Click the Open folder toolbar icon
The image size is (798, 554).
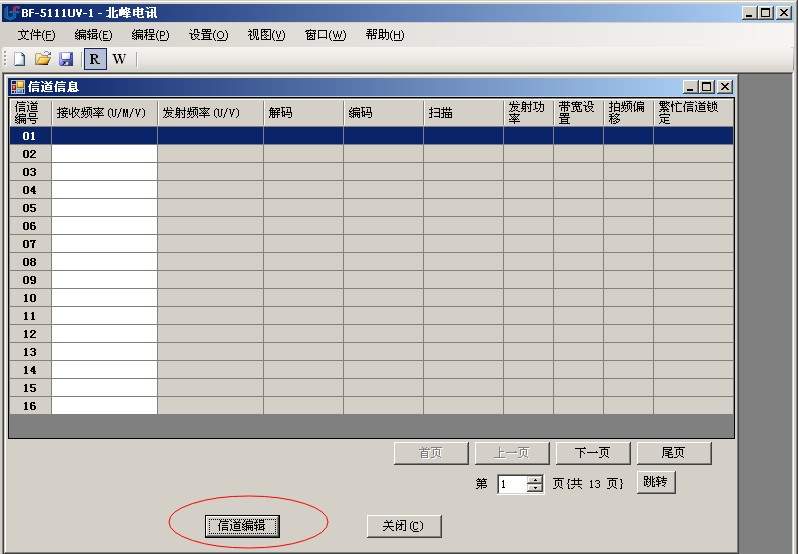click(x=43, y=59)
